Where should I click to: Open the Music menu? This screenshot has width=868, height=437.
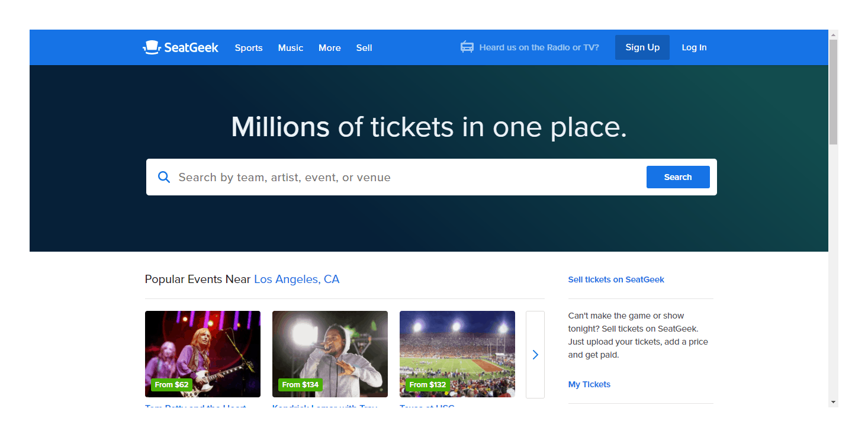291,48
